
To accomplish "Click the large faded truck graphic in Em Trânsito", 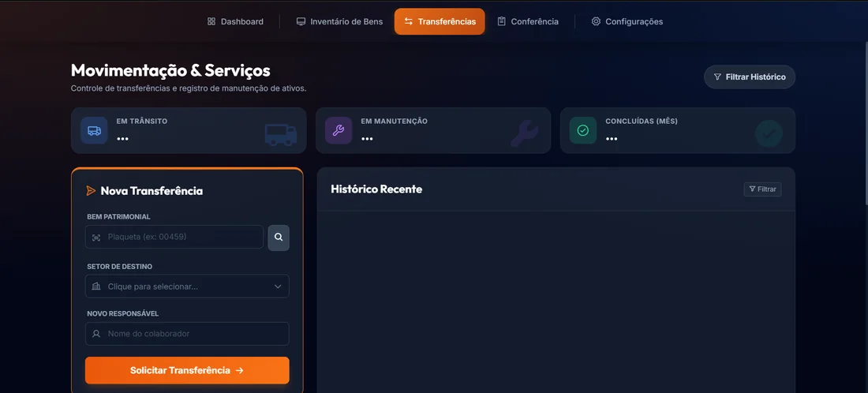I will tap(281, 134).
